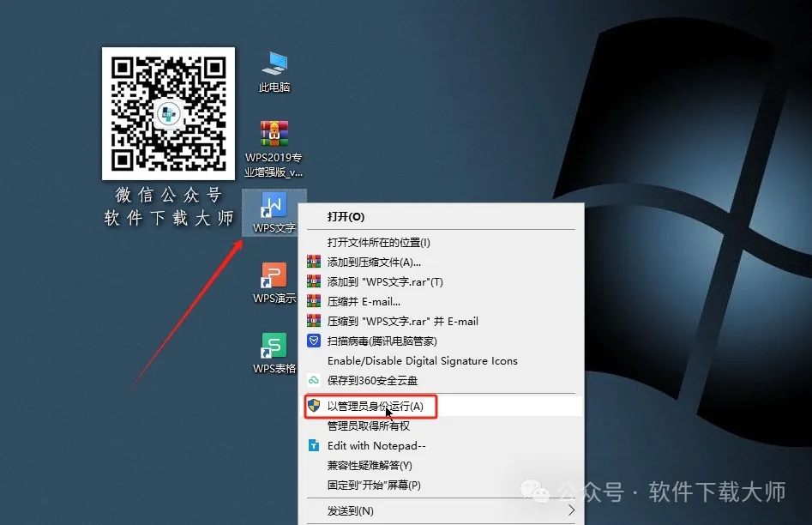This screenshot has width=812, height=525.
Task: Select 打开文件所在的位置(I) menu entry
Action: tap(377, 242)
